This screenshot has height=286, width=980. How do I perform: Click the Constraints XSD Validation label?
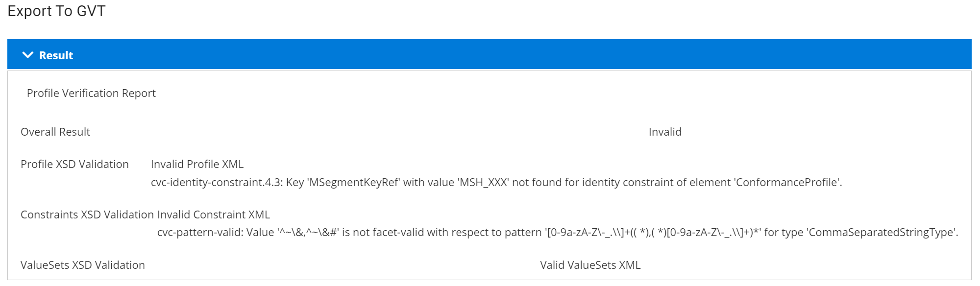coord(86,214)
